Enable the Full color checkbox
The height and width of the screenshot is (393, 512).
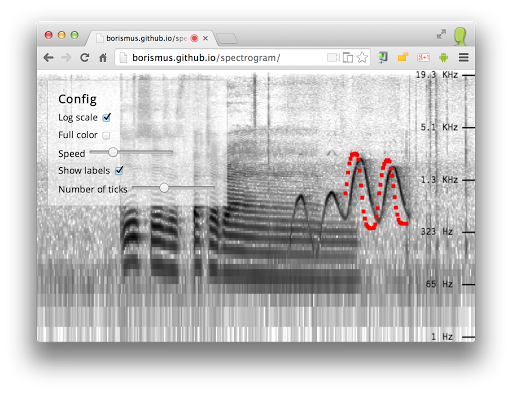pos(106,135)
